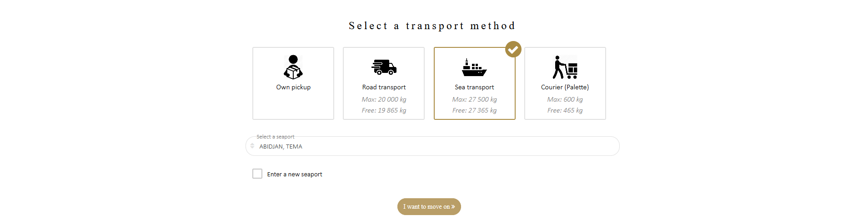The image size is (868, 221).
Task: Tick the Enter a new seaport checkbox
Action: (257, 174)
